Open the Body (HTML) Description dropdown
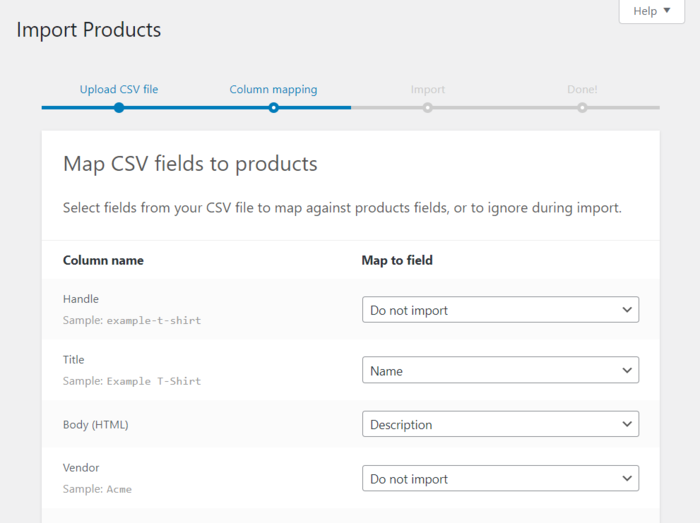This screenshot has width=700, height=523. point(500,424)
